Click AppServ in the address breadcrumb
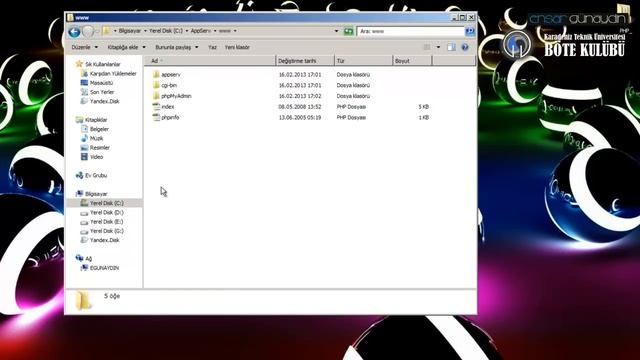The image size is (640, 360). [x=201, y=31]
